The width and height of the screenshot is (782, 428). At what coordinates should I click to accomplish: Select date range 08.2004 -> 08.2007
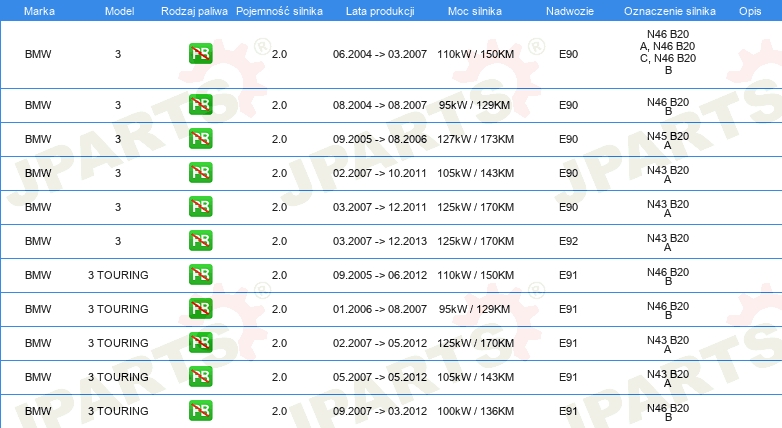380,105
